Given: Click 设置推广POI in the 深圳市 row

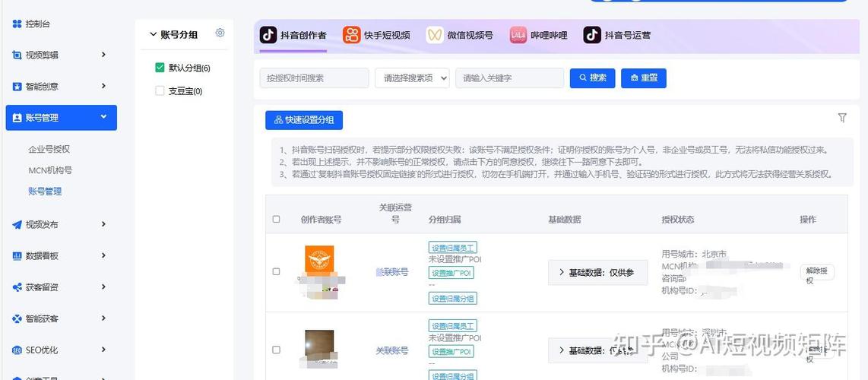Looking at the screenshot, I should pos(451,351).
